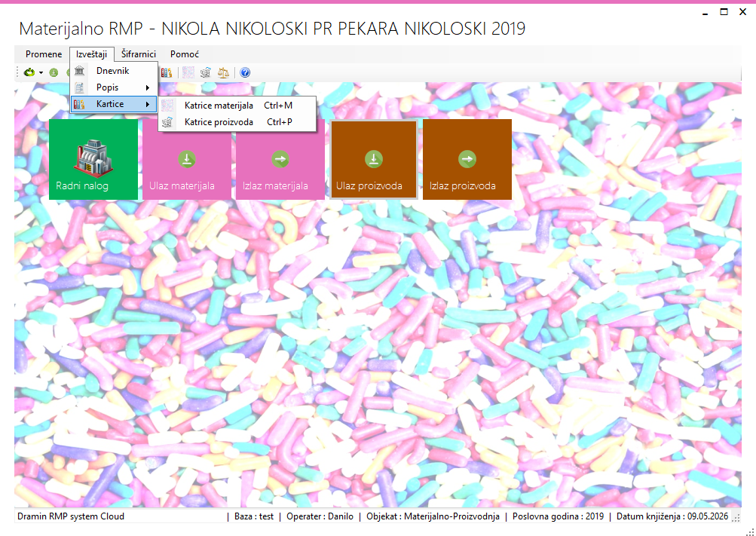Open the Promene menu
The height and width of the screenshot is (536, 756).
pos(44,54)
